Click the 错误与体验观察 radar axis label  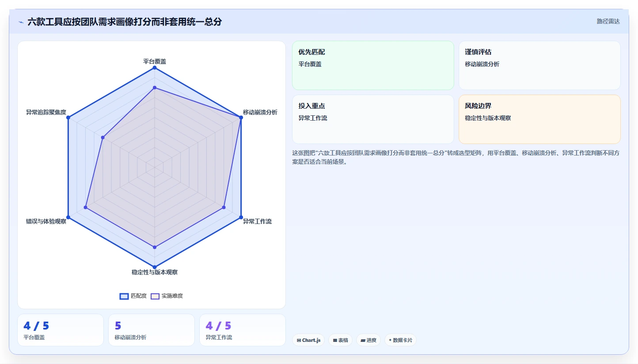pos(46,221)
